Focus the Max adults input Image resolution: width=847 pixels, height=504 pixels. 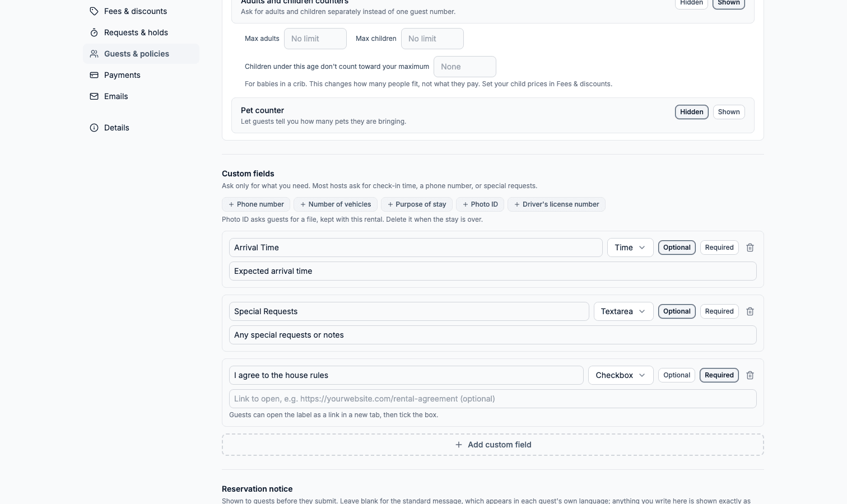315,39
